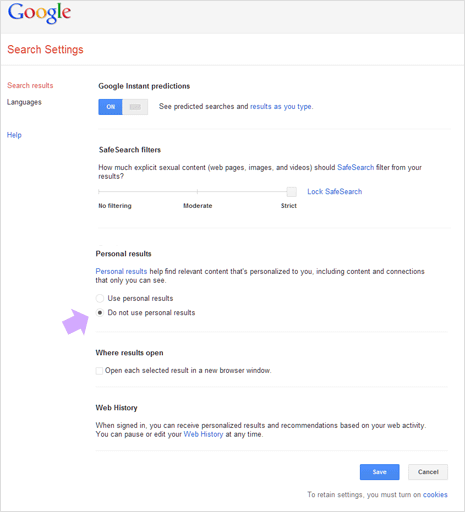
Task: Follow the results as you type link
Action: coord(281,107)
